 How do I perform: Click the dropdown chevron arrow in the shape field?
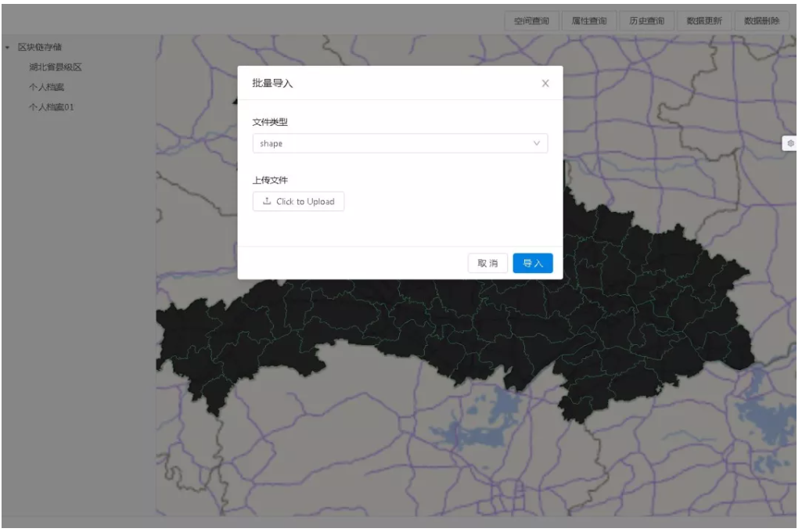(x=537, y=143)
